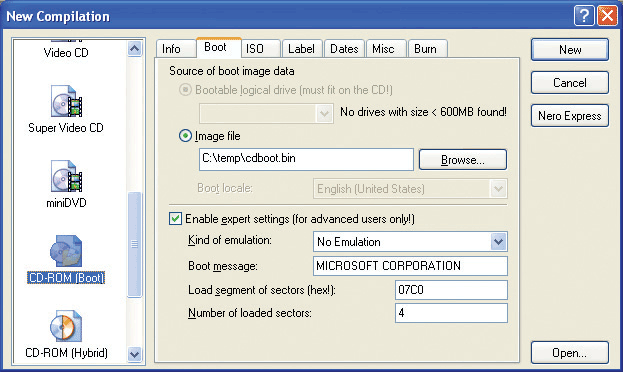The image size is (623, 372).
Task: Switch to the Burn tab
Action: tap(427, 49)
